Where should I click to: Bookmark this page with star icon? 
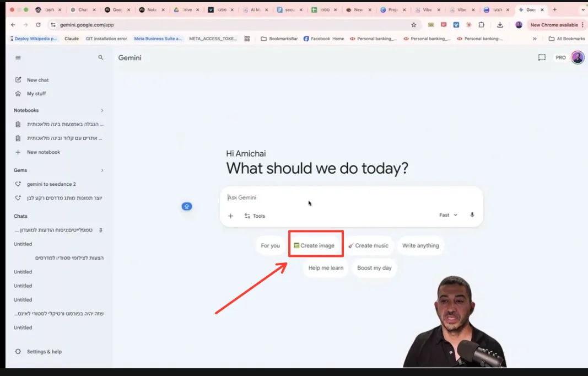(x=414, y=25)
